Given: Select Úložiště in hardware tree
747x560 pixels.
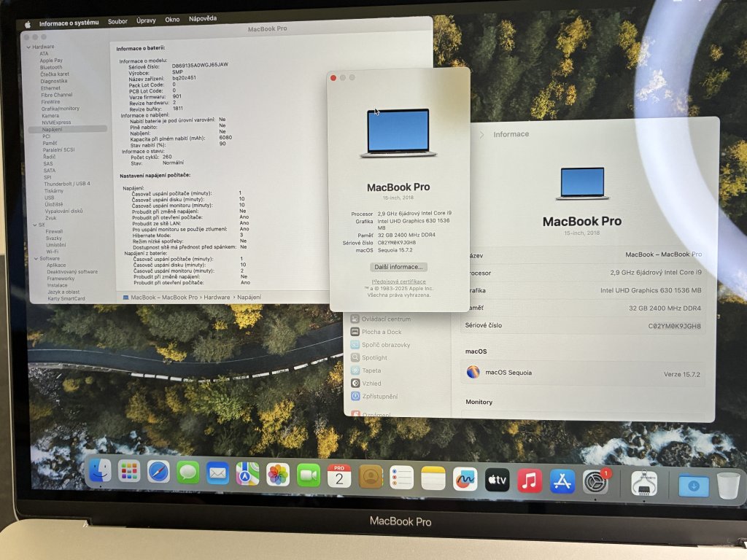Looking at the screenshot, I should point(54,204).
